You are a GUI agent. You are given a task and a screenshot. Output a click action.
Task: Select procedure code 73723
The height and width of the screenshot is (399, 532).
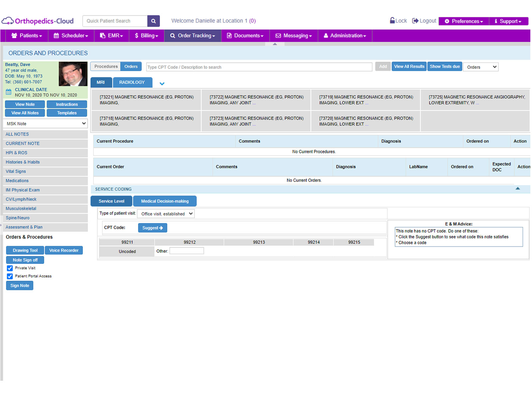[256, 121]
